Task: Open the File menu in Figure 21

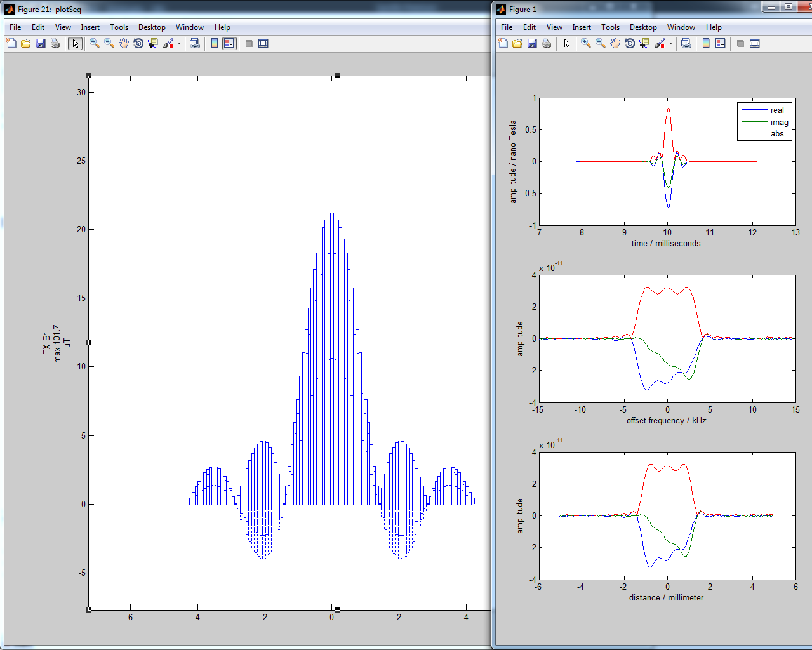Action: (x=15, y=27)
